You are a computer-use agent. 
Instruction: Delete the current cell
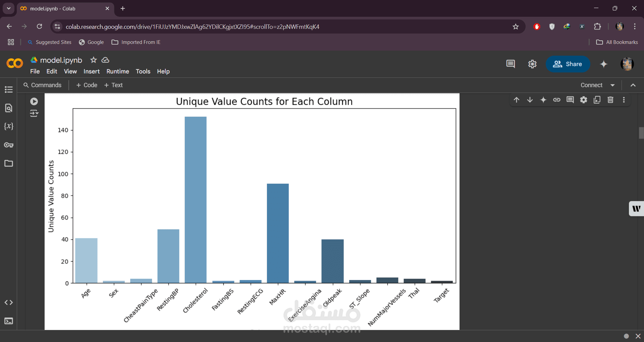point(610,100)
